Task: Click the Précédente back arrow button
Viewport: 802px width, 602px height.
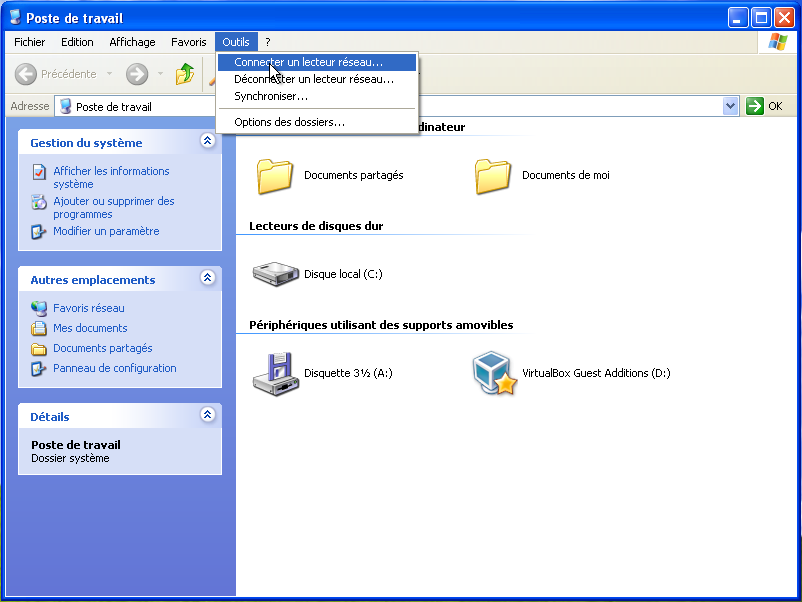Action: click(27, 74)
